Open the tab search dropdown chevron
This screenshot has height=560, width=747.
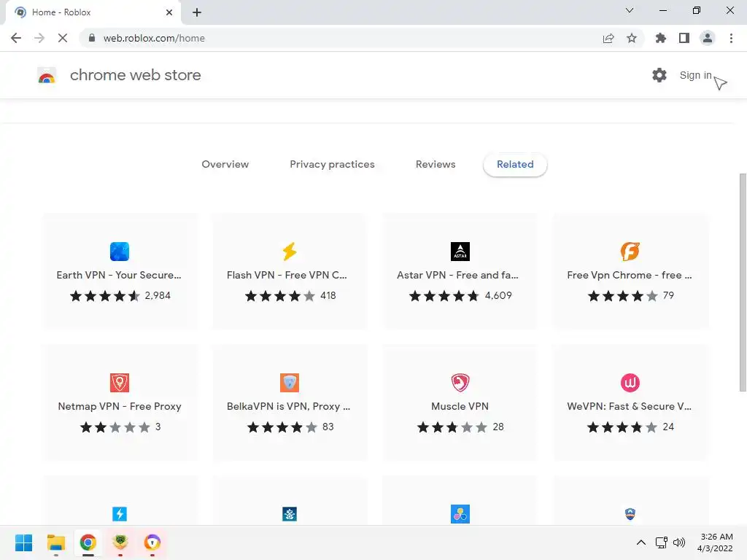(630, 10)
